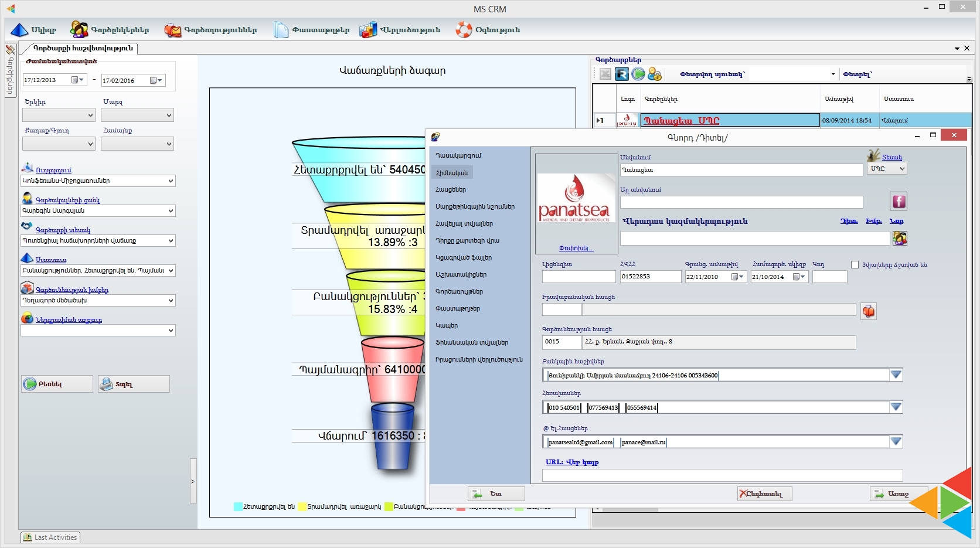980x548 pixels.
Task: Open the Երկիր dropdown
Action: 59,115
